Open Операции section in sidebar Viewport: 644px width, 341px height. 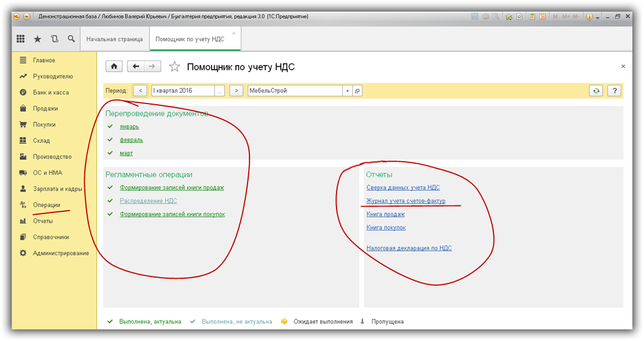click(x=46, y=205)
